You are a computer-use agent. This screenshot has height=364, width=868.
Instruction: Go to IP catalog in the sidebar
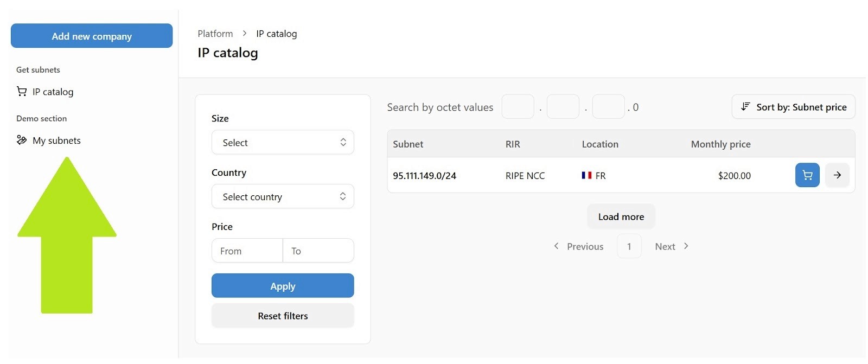pos(53,92)
